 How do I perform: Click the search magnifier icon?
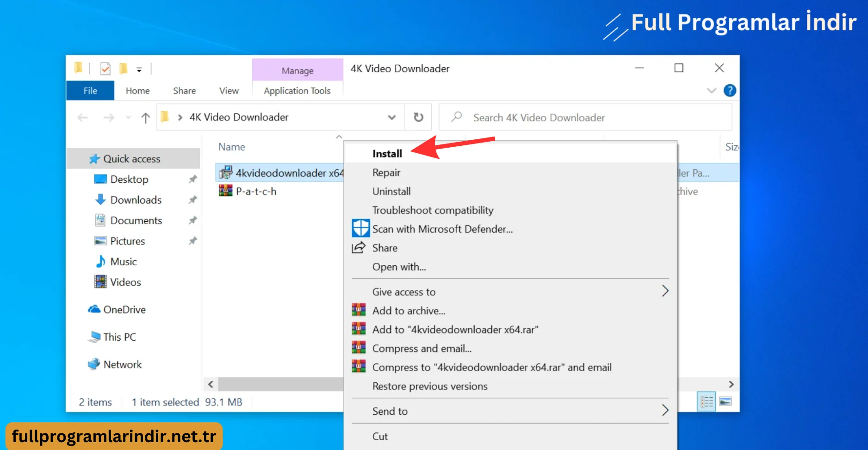pyautogui.click(x=457, y=117)
